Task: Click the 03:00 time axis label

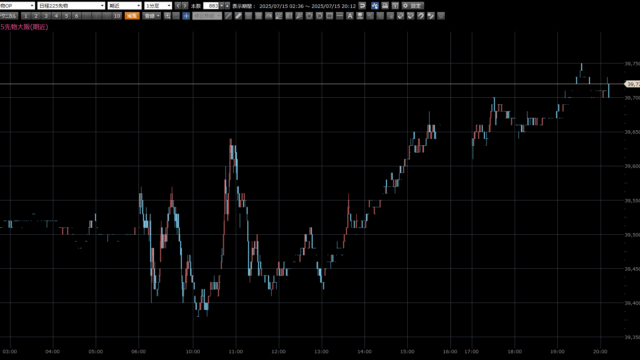Action: tap(10, 351)
